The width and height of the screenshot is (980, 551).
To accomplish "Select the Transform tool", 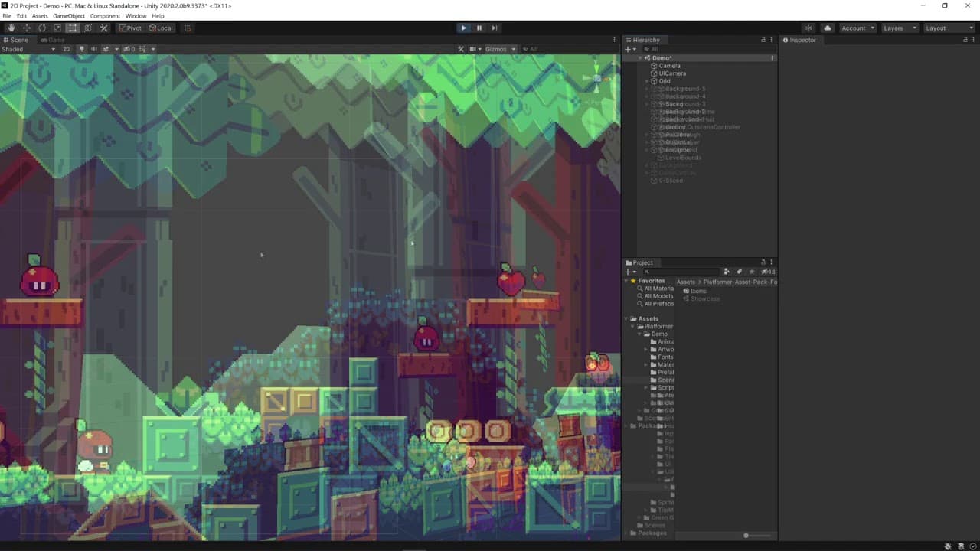I will pyautogui.click(x=87, y=28).
